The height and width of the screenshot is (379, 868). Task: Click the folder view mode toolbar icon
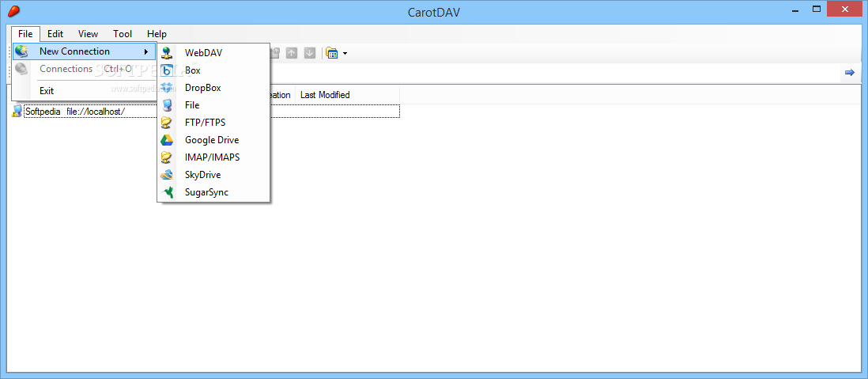[332, 53]
